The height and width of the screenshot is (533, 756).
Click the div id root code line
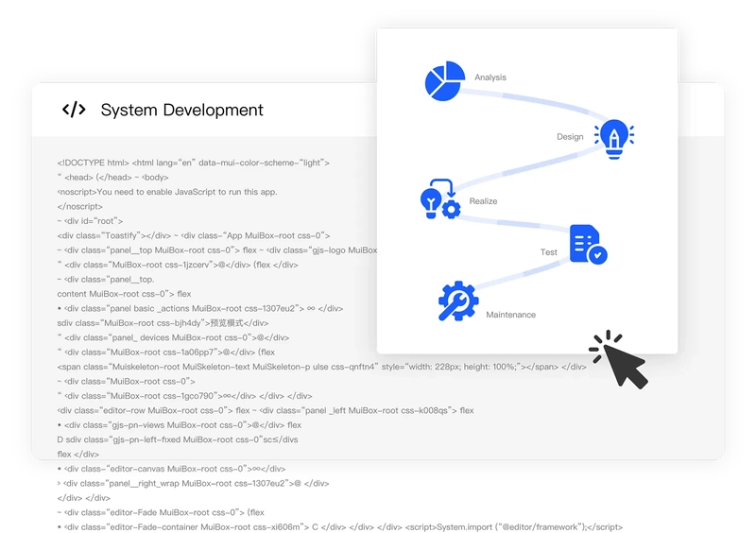[90, 221]
